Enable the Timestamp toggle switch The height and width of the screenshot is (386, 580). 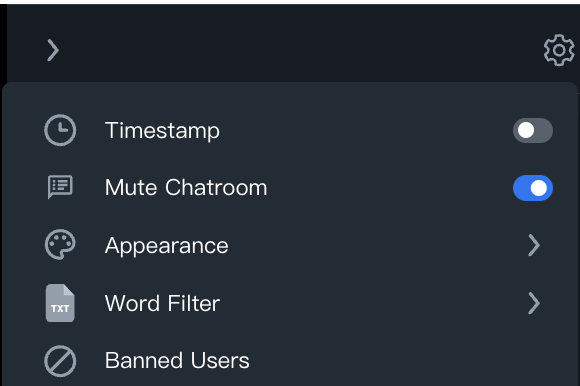pos(533,131)
